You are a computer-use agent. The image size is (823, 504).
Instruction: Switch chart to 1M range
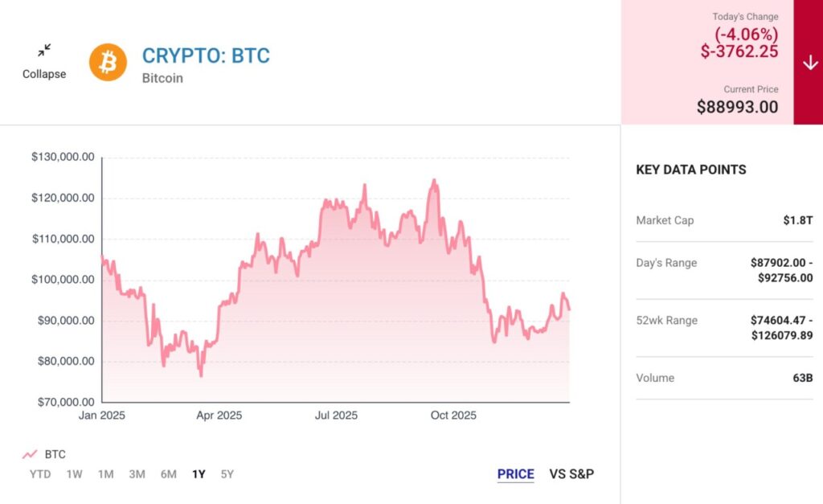105,474
